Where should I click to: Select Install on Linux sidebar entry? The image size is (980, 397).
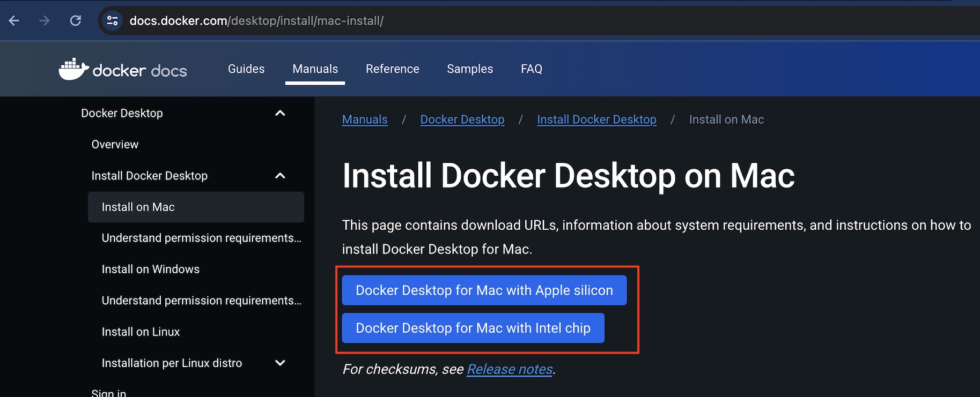click(x=141, y=332)
